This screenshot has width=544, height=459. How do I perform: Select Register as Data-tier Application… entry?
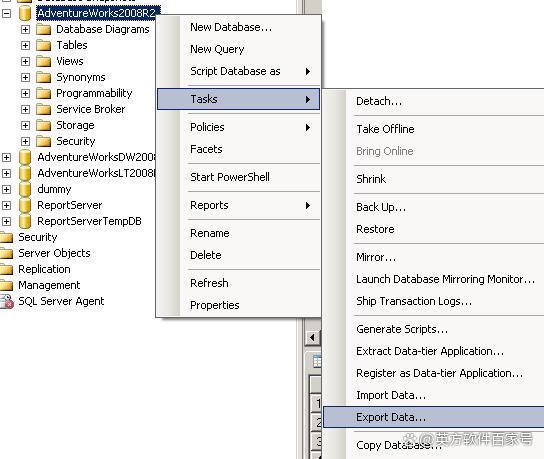point(434,373)
